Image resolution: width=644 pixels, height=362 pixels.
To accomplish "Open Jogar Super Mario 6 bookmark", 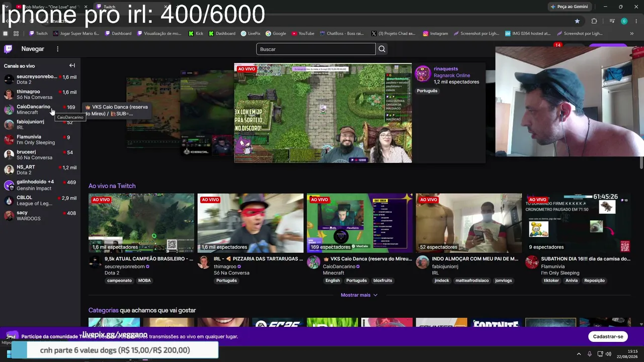I will click(x=75, y=34).
